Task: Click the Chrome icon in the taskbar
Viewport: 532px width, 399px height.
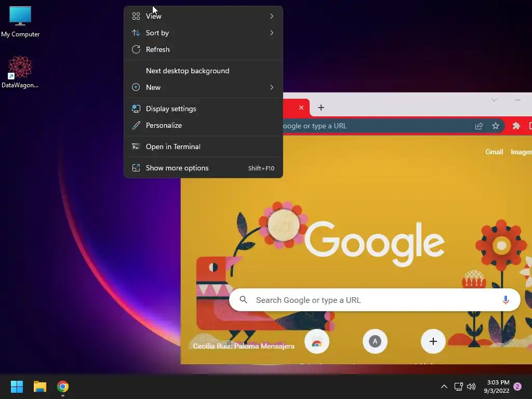Action: click(x=63, y=387)
